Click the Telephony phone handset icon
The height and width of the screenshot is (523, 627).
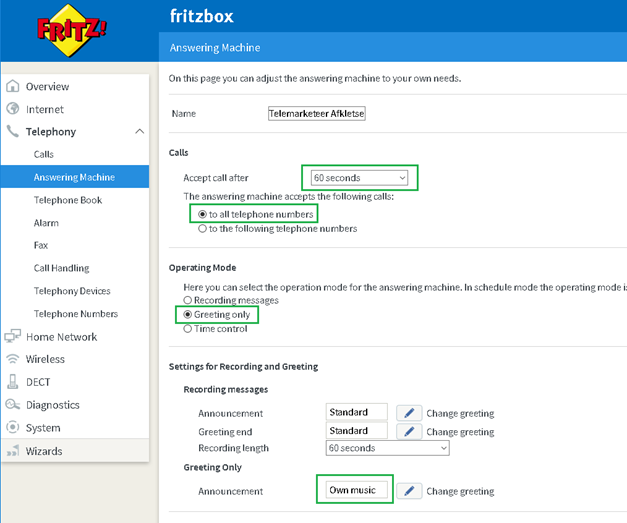13,131
